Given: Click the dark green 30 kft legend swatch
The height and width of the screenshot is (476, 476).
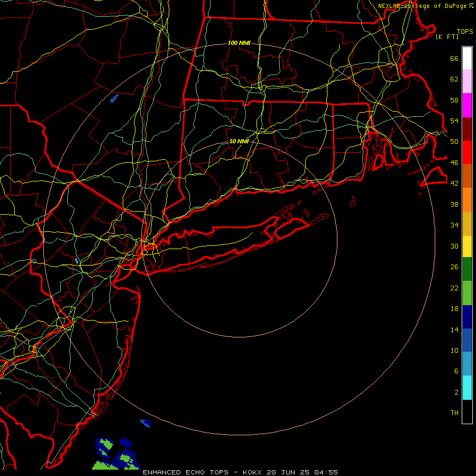Looking at the screenshot, I should tap(467, 269).
